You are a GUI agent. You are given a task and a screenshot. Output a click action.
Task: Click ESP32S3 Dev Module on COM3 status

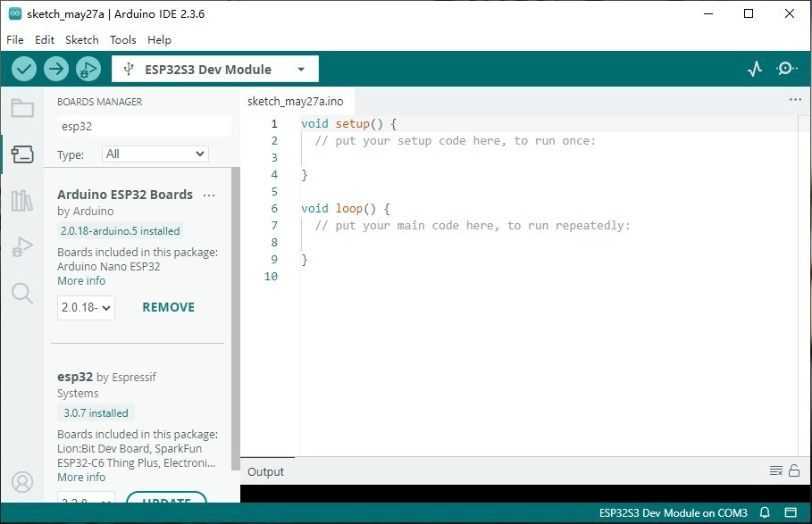[674, 513]
